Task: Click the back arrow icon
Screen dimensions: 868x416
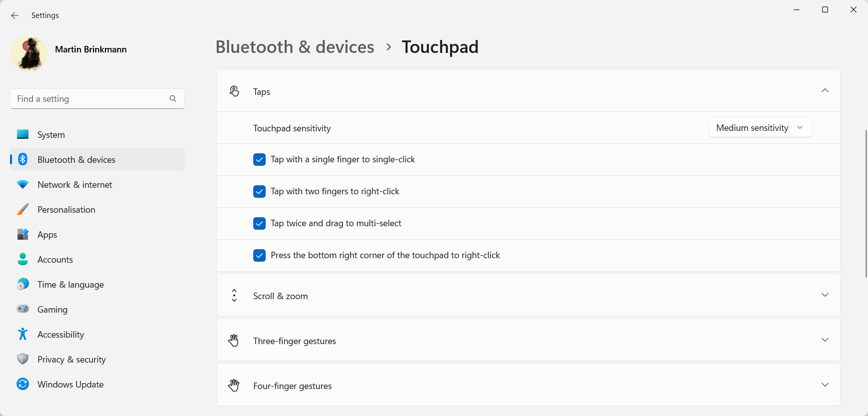Action: 15,15
